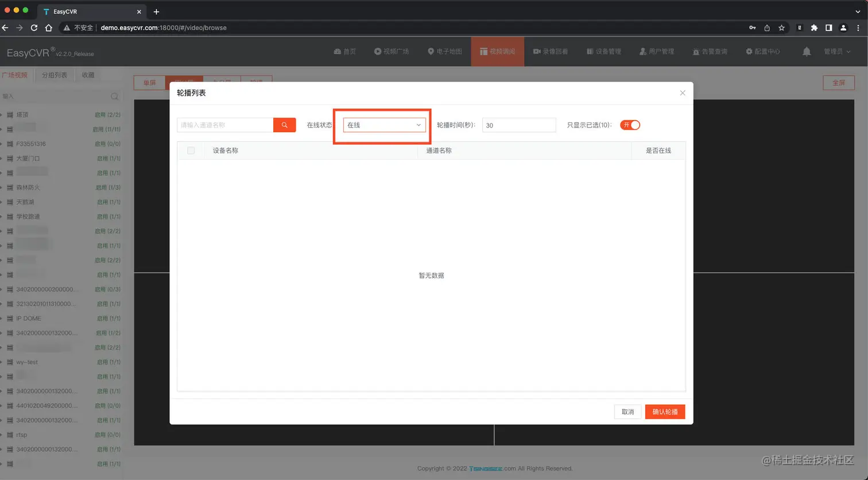The height and width of the screenshot is (480, 868).
Task: Click the device icon beside rtsp
Action: pyautogui.click(x=10, y=435)
